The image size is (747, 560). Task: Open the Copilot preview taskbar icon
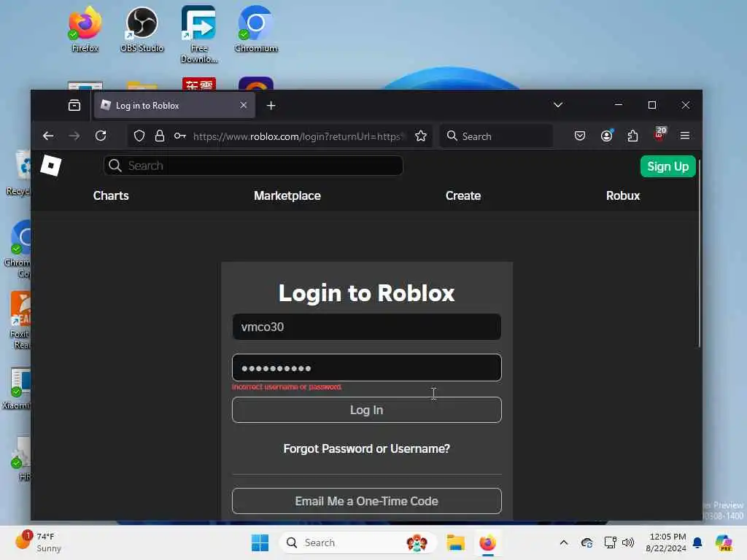(x=724, y=542)
